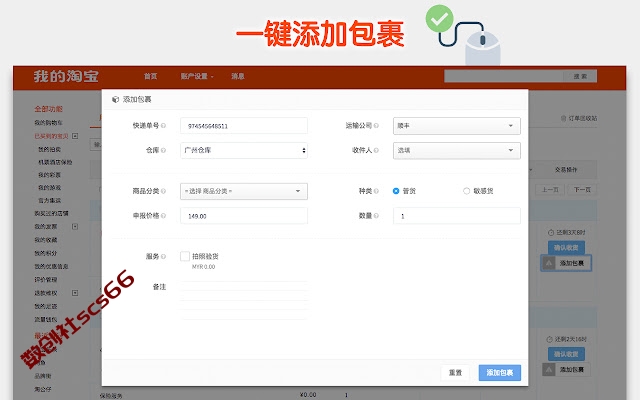640x400 pixels.
Task: Select the 普货 radio option
Action: click(396, 191)
